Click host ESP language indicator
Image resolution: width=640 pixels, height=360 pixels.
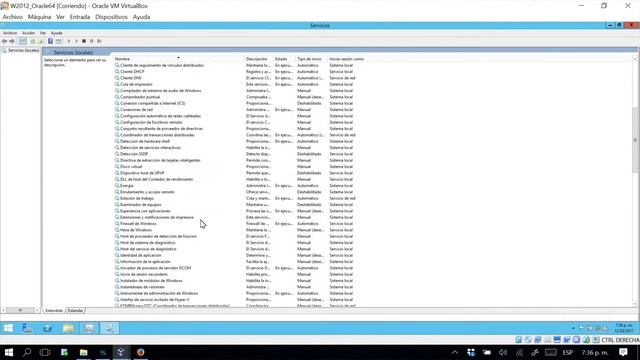click(x=567, y=352)
